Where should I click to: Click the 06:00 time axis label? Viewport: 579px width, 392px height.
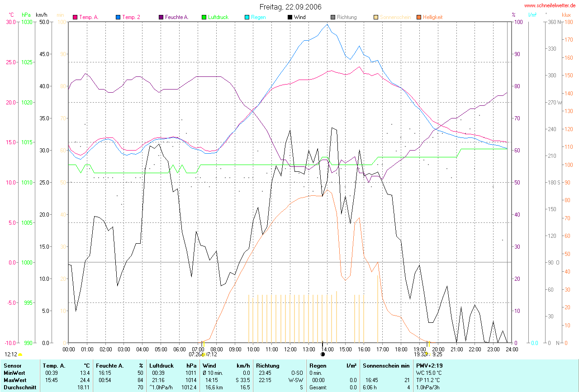pos(179,349)
